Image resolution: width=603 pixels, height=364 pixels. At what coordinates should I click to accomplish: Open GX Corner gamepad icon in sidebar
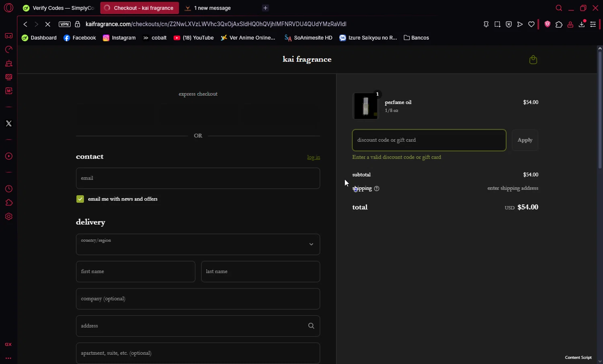click(x=8, y=36)
